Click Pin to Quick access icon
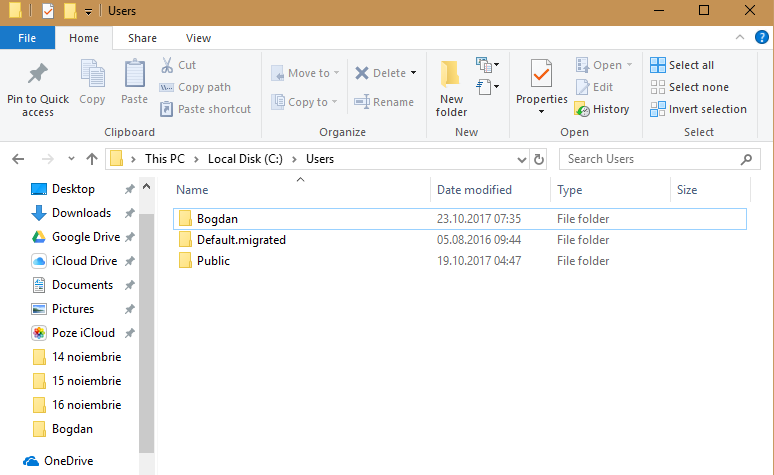Image resolution: width=774 pixels, height=475 pixels. click(38, 74)
